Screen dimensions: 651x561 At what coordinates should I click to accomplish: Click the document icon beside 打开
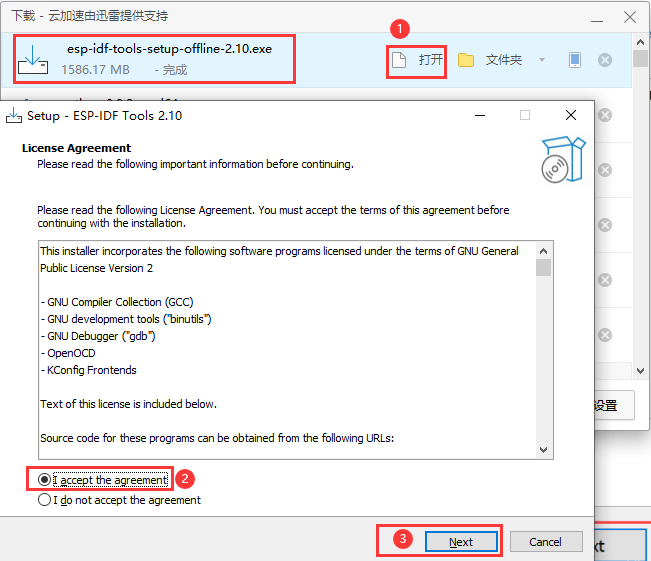tap(399, 60)
